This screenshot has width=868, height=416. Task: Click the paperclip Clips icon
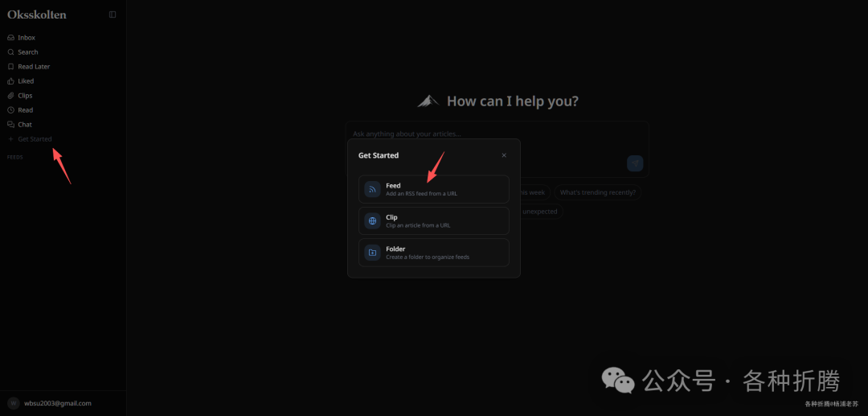(x=10, y=95)
